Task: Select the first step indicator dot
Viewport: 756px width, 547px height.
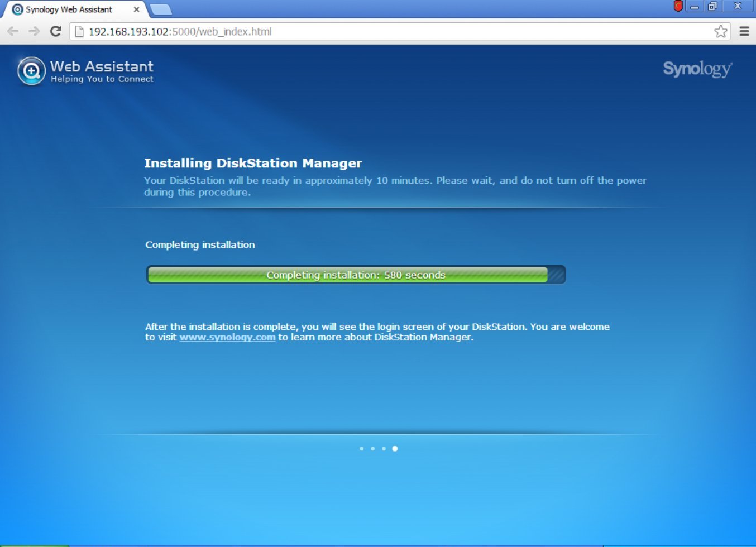Action: pos(362,448)
